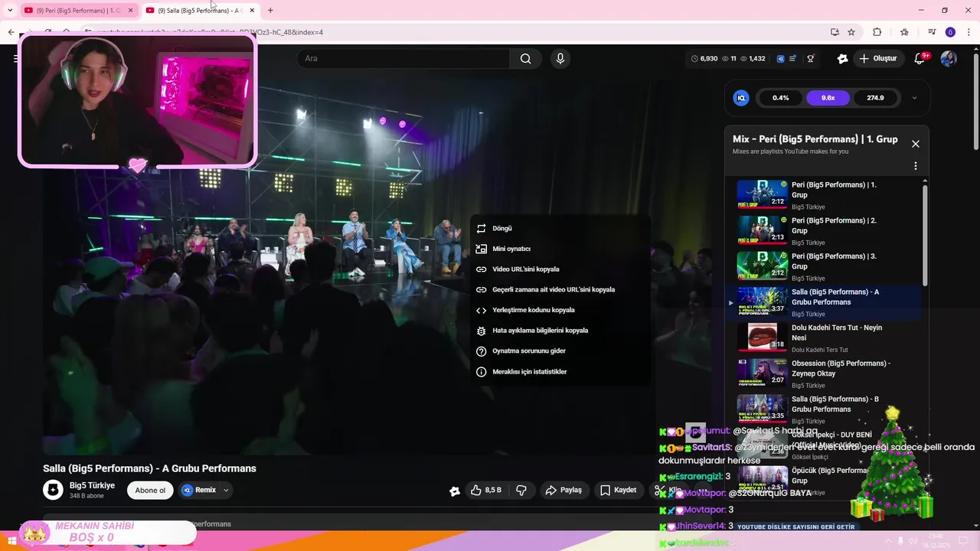Open Big5 Türkiye channel avatar
This screenshot has height=551, width=980.
[x=53, y=490]
